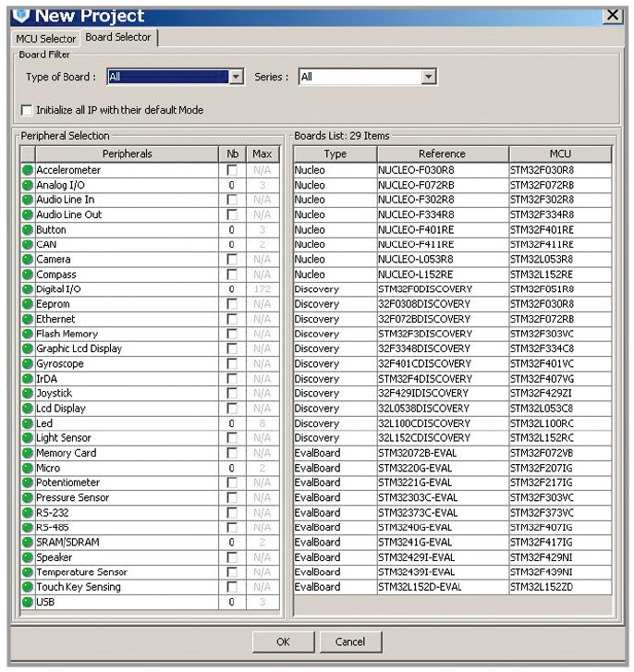Confirm with the OK button
This screenshot has height=672, width=634.
(x=283, y=641)
